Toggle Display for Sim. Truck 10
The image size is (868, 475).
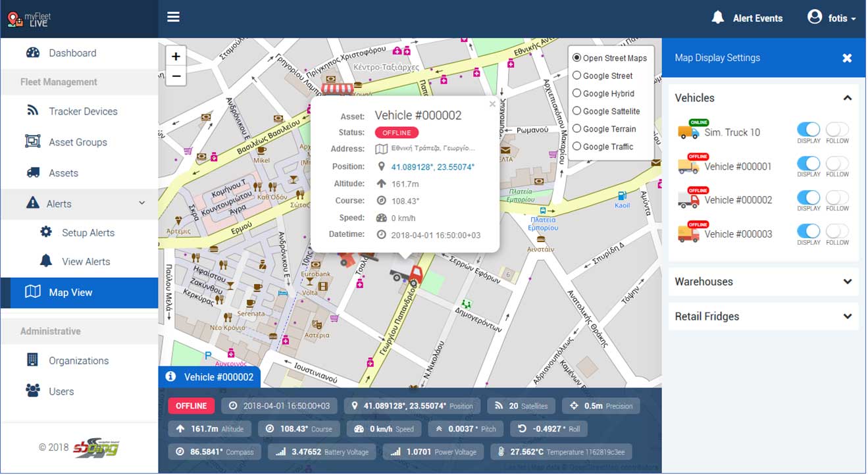[x=808, y=130]
